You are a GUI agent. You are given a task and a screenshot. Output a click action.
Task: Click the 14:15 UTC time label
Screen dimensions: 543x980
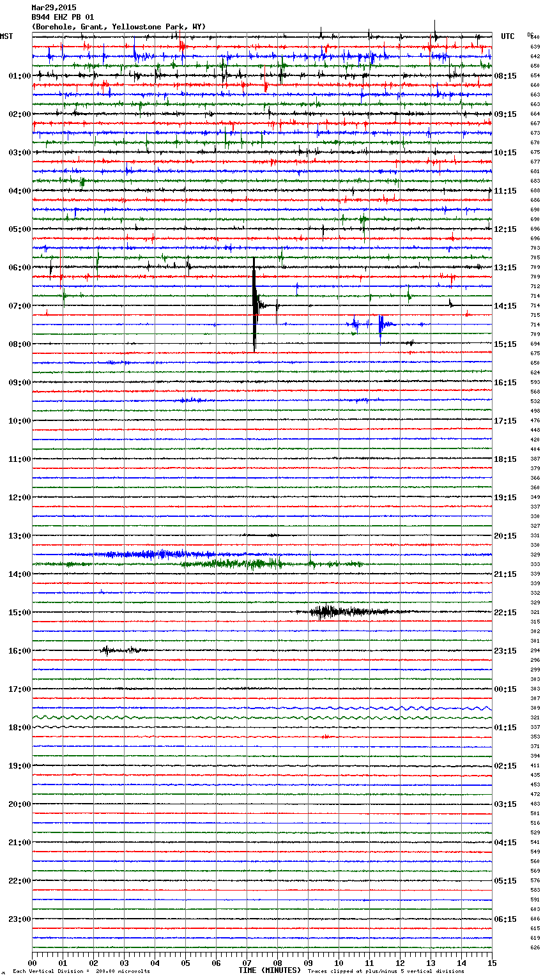coord(505,306)
